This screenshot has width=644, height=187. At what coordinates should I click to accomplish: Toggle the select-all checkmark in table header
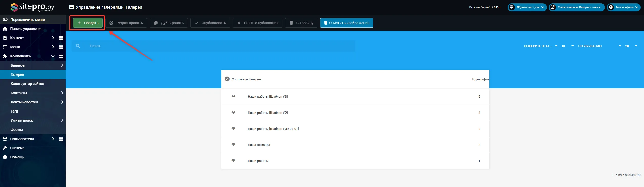[227, 79]
